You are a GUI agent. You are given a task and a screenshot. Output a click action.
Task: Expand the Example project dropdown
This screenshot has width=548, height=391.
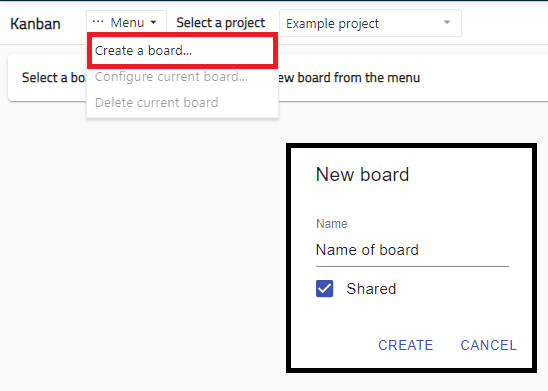(x=370, y=23)
